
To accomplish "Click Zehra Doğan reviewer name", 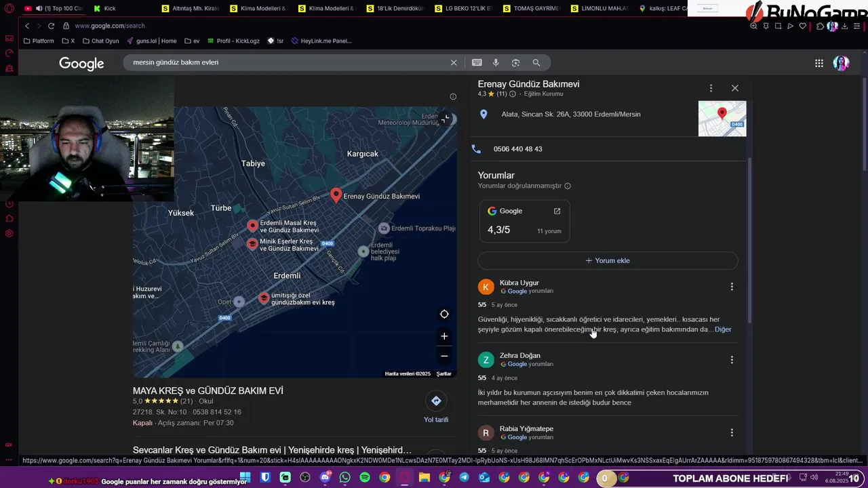I will (520, 356).
